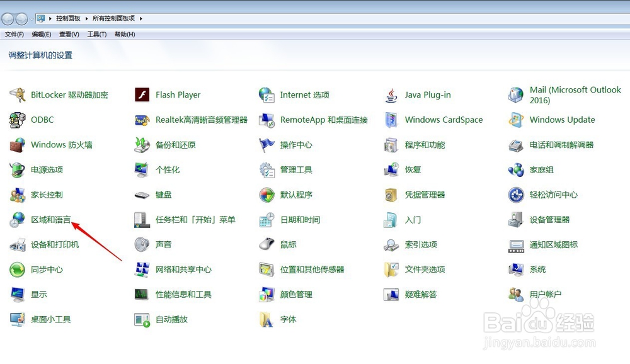
Task: Open the BitLocker 驱动器加密 icon
Action: (x=18, y=95)
